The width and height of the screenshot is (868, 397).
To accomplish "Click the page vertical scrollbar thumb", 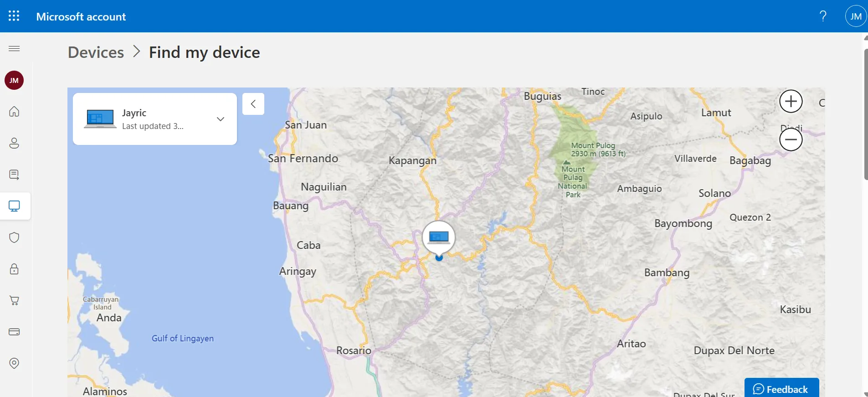I will (866, 114).
